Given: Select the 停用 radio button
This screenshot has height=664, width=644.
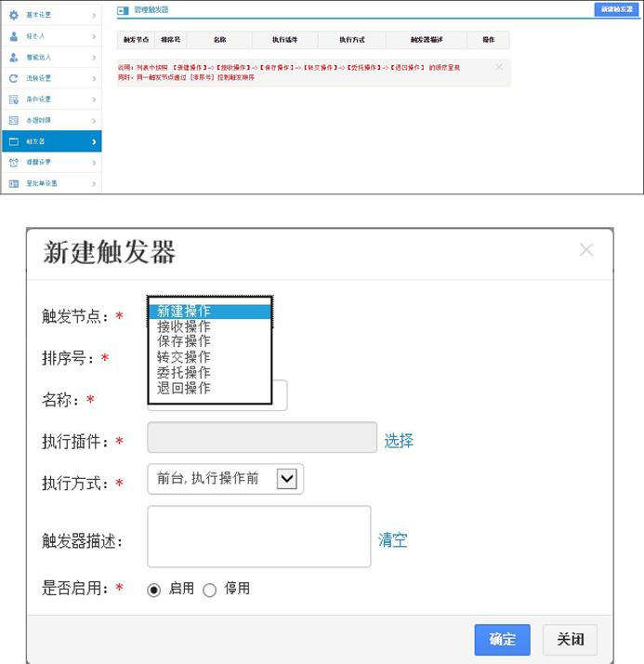Looking at the screenshot, I should (209, 590).
